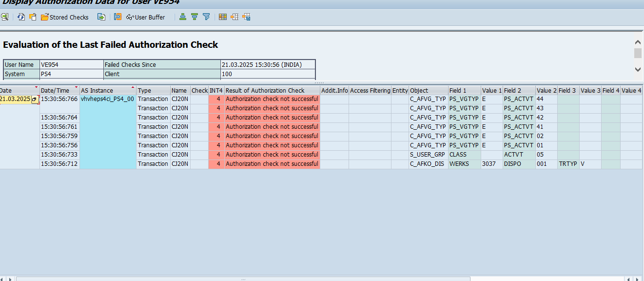Click the Save Layout icon
The width and height of the screenshot is (644, 281).
(x=246, y=17)
